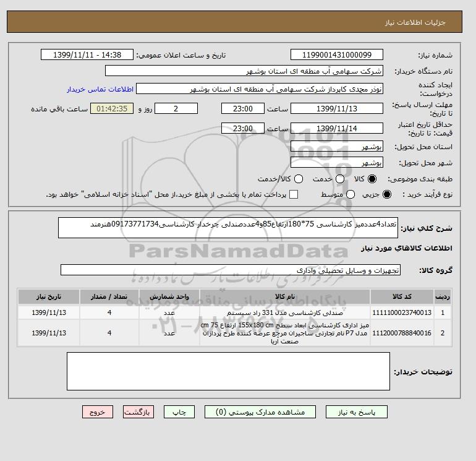Click quantity 4 in the میز اداری row
Image resolution: width=476 pixels, height=461 pixels.
point(109,333)
